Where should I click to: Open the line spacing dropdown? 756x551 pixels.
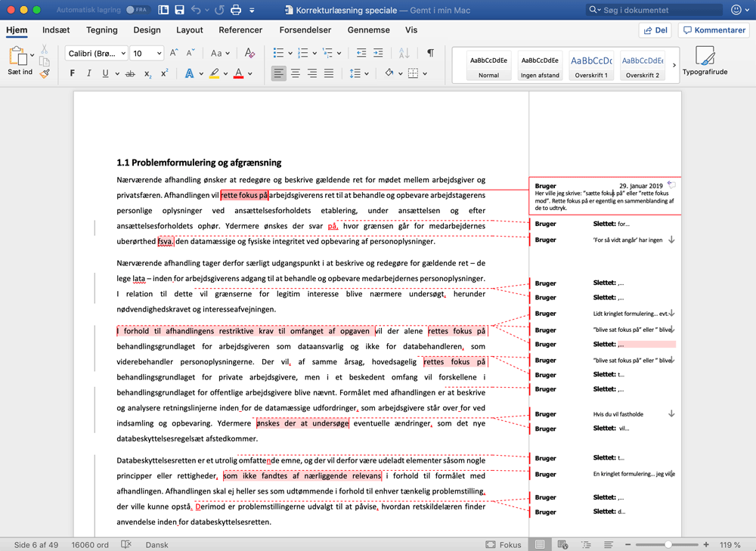[358, 73]
